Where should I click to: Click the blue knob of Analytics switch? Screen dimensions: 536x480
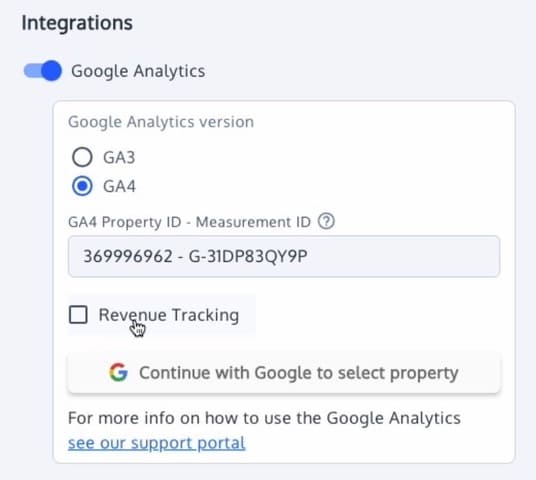(52, 71)
